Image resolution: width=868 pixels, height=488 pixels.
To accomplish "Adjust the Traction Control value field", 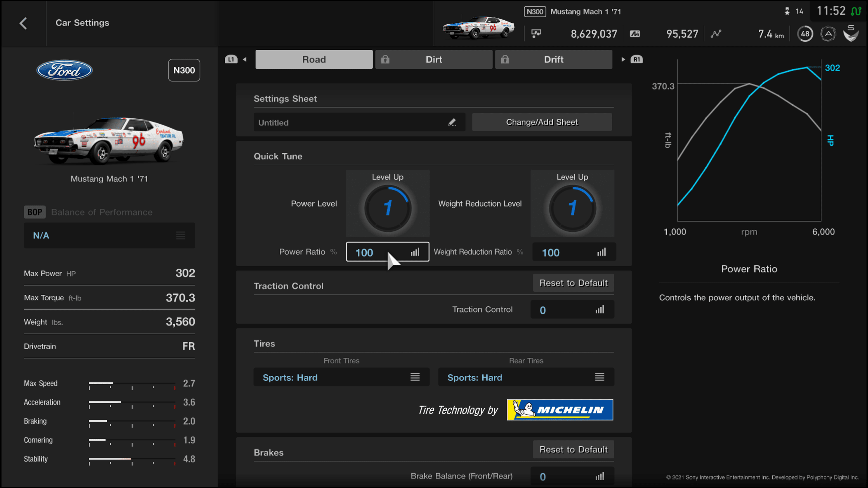I will [x=572, y=309].
